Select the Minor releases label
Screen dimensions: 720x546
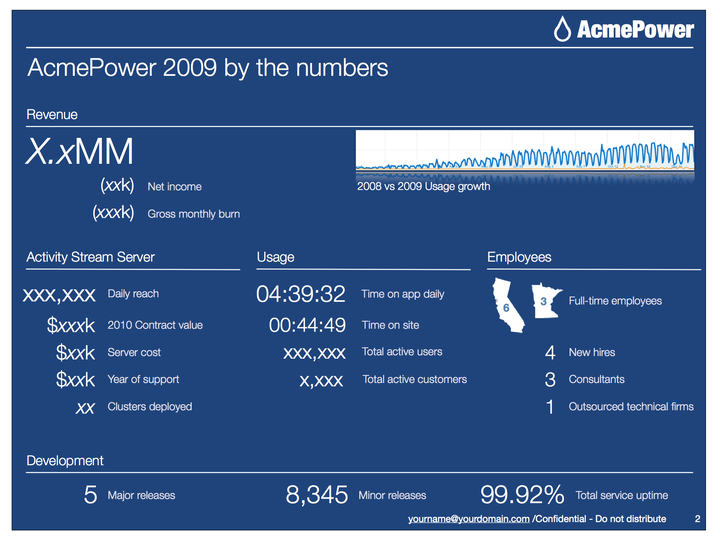[x=392, y=495]
